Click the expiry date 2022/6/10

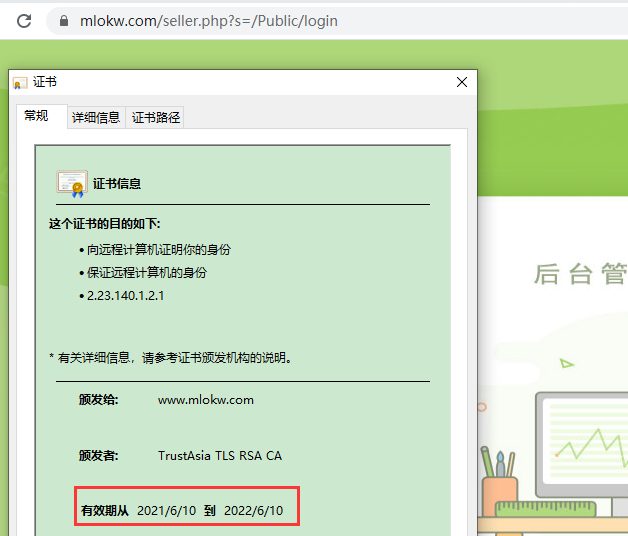253,511
